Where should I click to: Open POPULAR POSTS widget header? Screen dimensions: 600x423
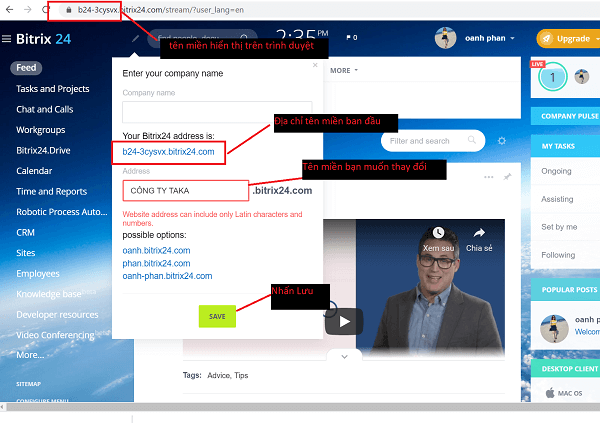(566, 290)
